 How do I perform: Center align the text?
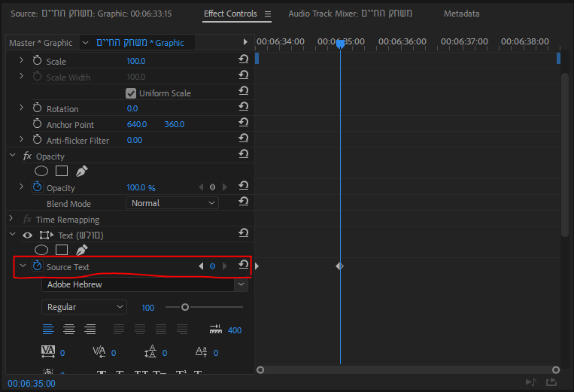point(69,330)
